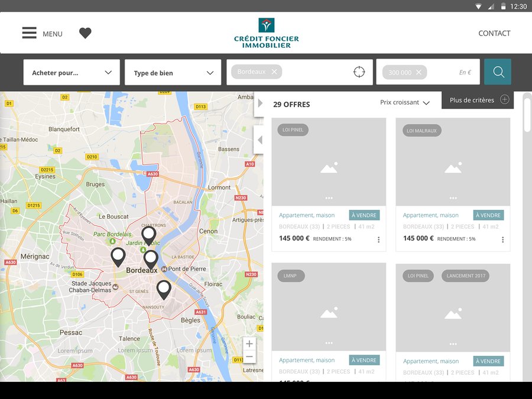This screenshot has width=532, height=399.
Task: Open the Prix croissant sort dropdown
Action: pos(405,103)
